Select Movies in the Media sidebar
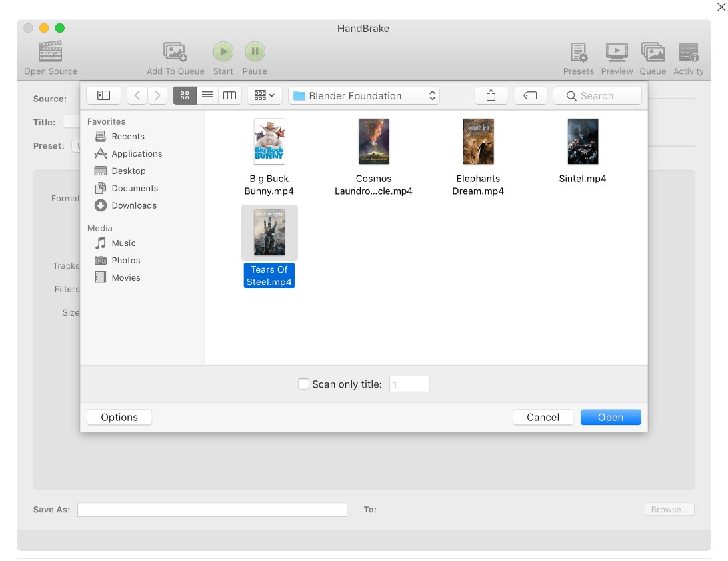Image resolution: width=728 pixels, height=561 pixels. click(126, 277)
